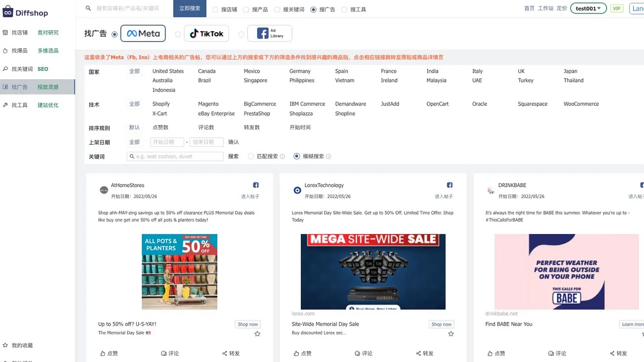Click the Diffshop logo icon
This screenshot has height=362, width=644.
coord(8,11)
